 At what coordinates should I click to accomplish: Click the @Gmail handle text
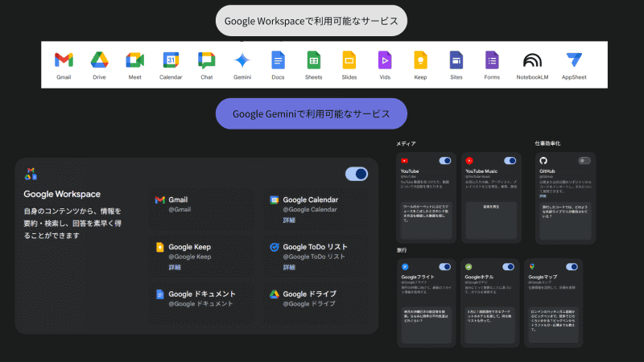pos(180,210)
